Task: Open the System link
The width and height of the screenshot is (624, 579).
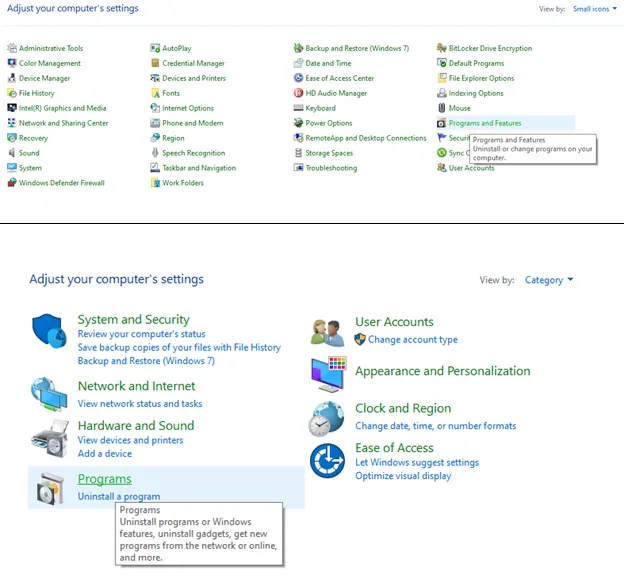Action: click(x=30, y=168)
